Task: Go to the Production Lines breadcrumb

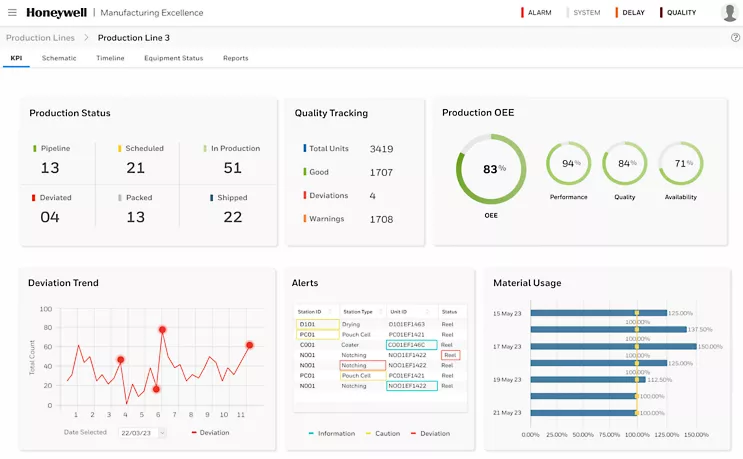Action: [x=40, y=38]
